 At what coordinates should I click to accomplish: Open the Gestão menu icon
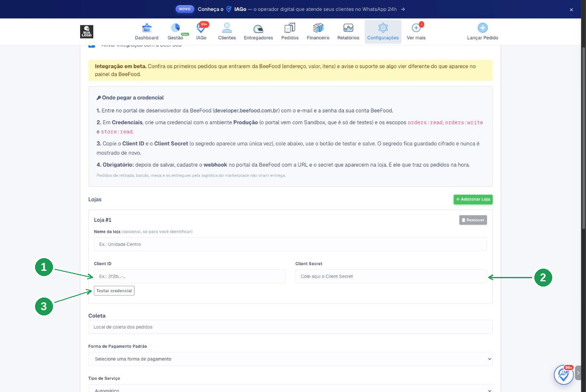coord(175,28)
